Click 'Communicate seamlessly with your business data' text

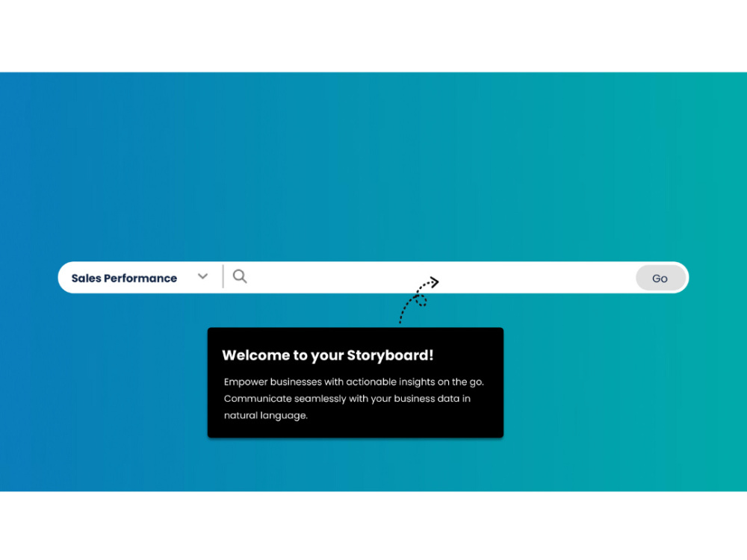(347, 399)
